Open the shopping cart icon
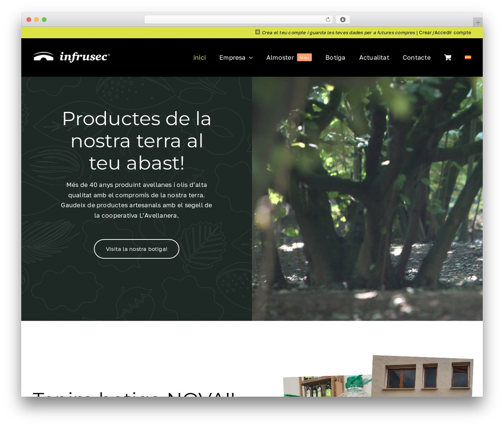The width and height of the screenshot is (504, 427). pyautogui.click(x=448, y=58)
